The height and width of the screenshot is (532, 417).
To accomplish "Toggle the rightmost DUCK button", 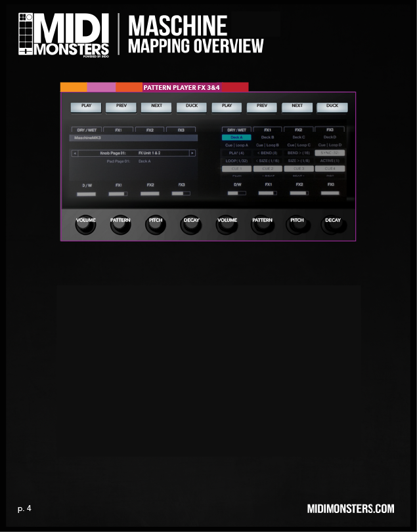I will point(332,106).
